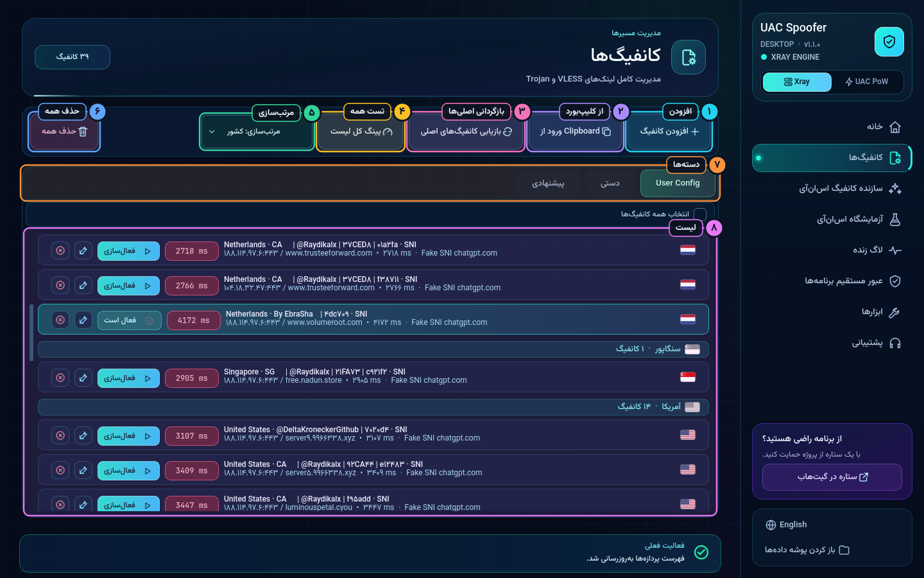
Task: Open the data folder (باز کردن پوشه داده‌ها)
Action: 807,550
